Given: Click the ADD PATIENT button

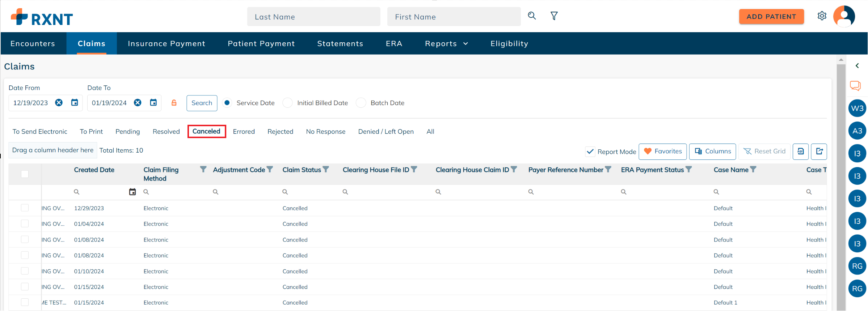Looking at the screenshot, I should coord(771,17).
